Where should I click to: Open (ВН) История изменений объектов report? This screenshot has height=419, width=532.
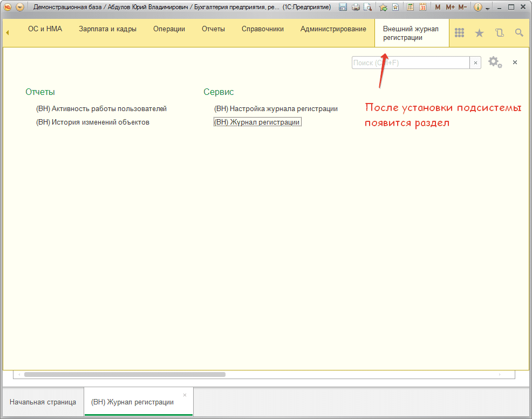pyautogui.click(x=92, y=122)
